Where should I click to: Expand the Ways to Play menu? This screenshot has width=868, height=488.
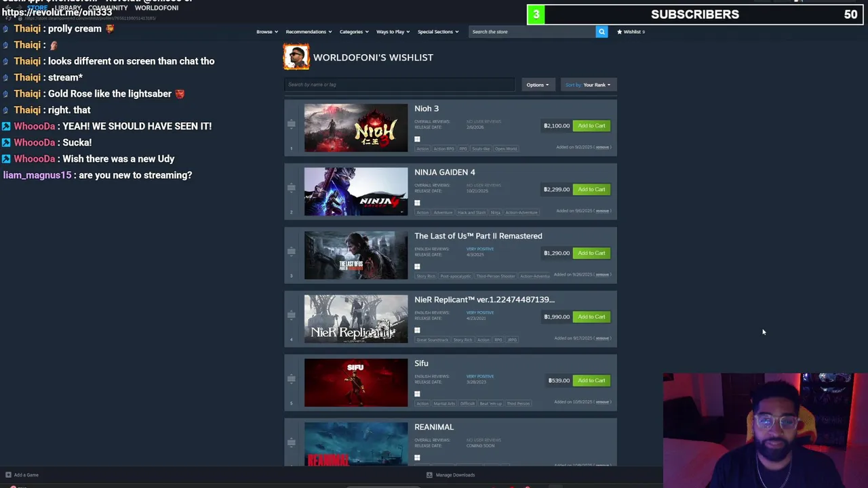(393, 32)
